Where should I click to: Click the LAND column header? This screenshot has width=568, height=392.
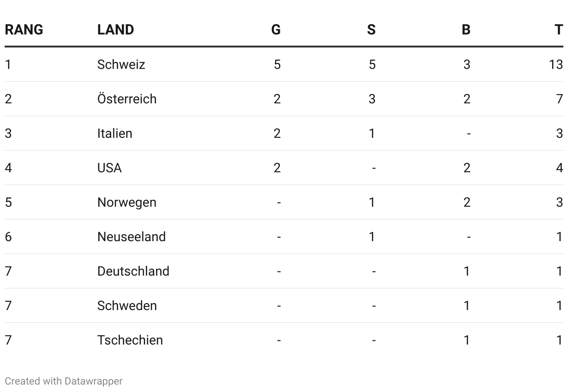(x=115, y=30)
